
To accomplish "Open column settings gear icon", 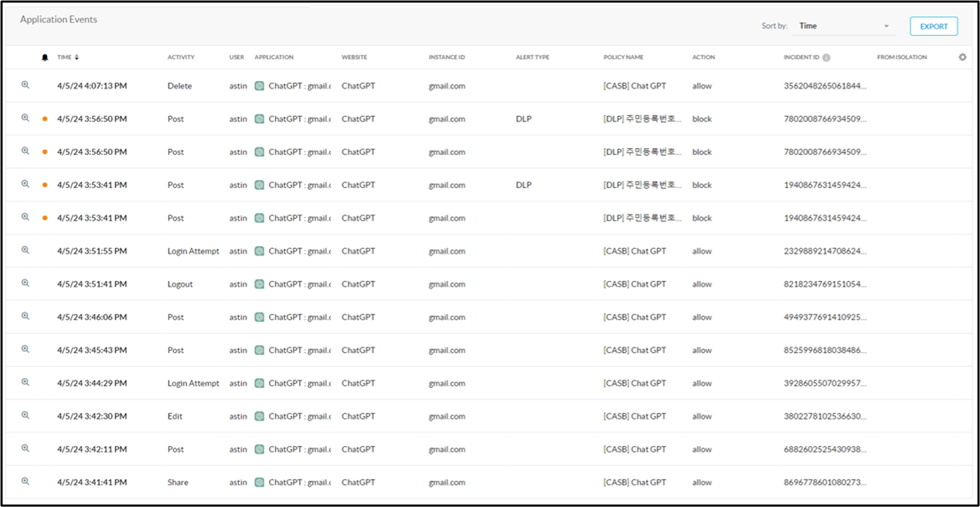I will pyautogui.click(x=962, y=57).
